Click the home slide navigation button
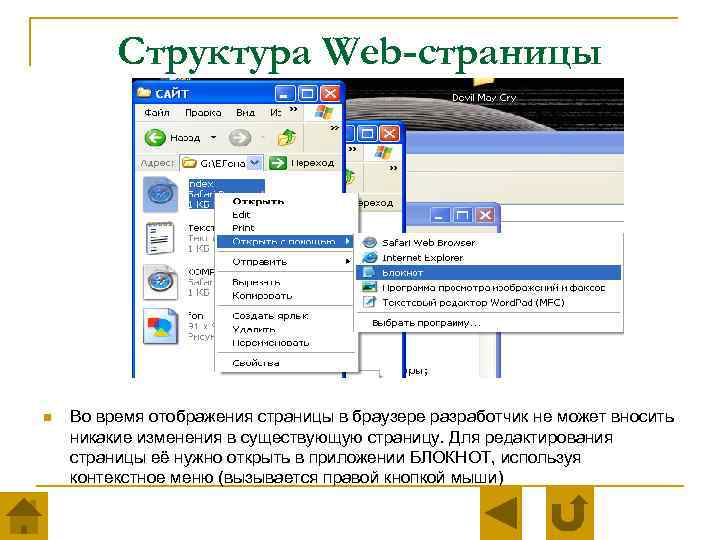The image size is (720, 540). click(24, 516)
